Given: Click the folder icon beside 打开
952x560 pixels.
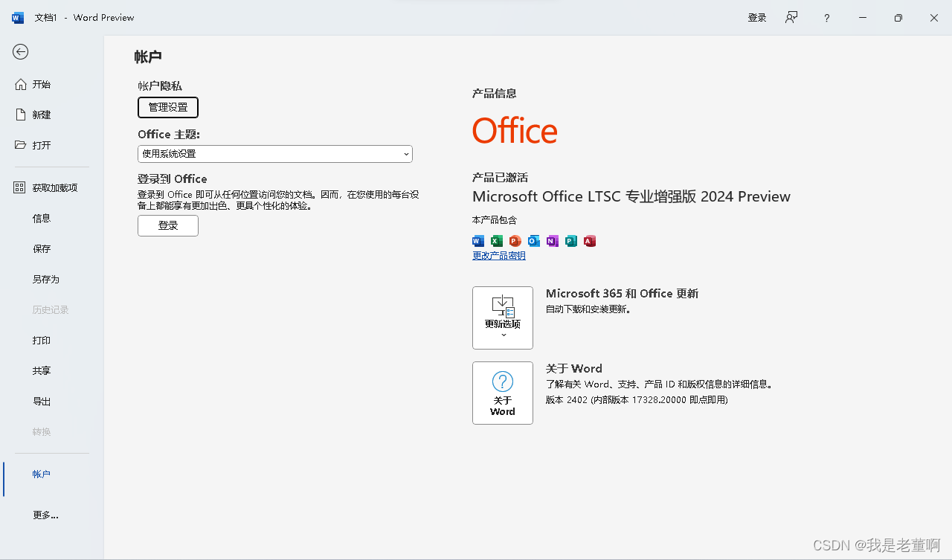Looking at the screenshot, I should tap(21, 145).
